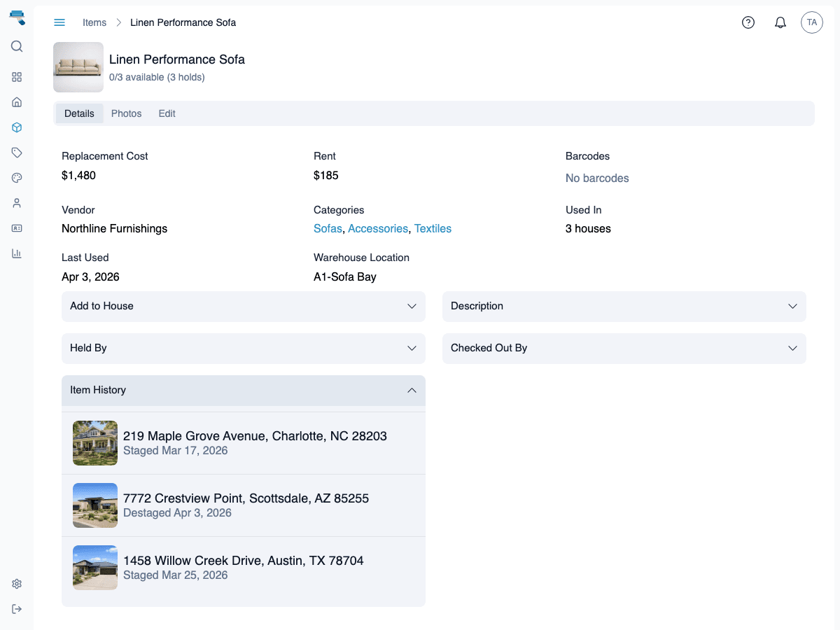Expand the Description panel
Image resolution: width=840 pixels, height=630 pixels.
(x=624, y=306)
